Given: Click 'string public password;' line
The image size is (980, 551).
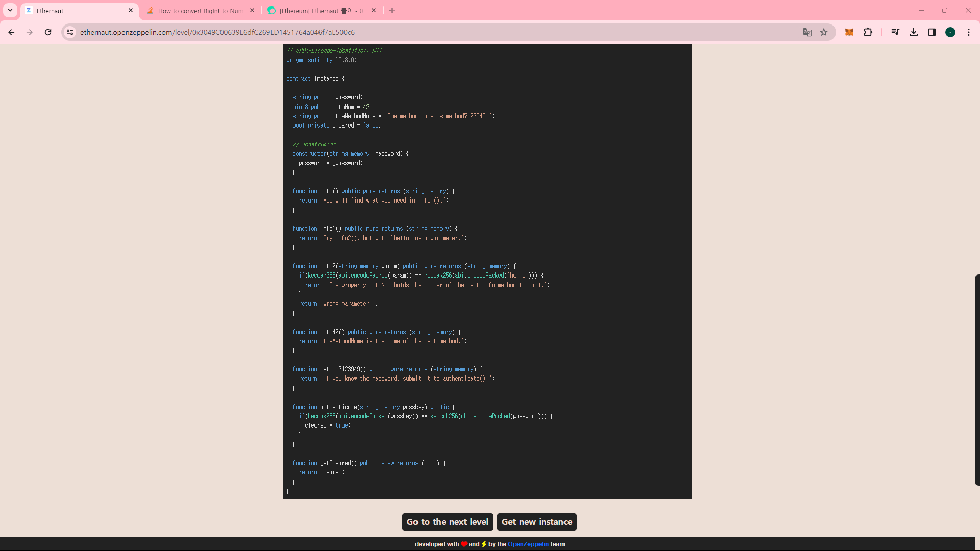Looking at the screenshot, I should click(x=328, y=97).
